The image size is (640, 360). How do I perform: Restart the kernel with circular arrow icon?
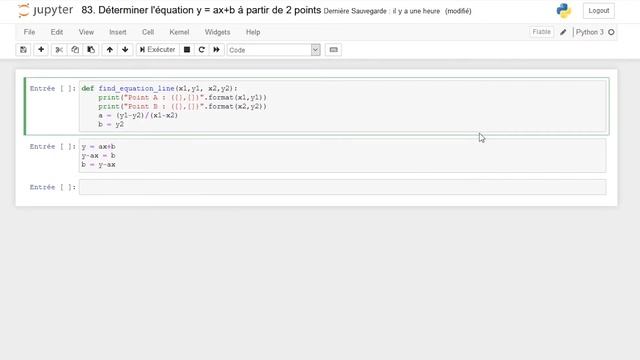pyautogui.click(x=202, y=50)
